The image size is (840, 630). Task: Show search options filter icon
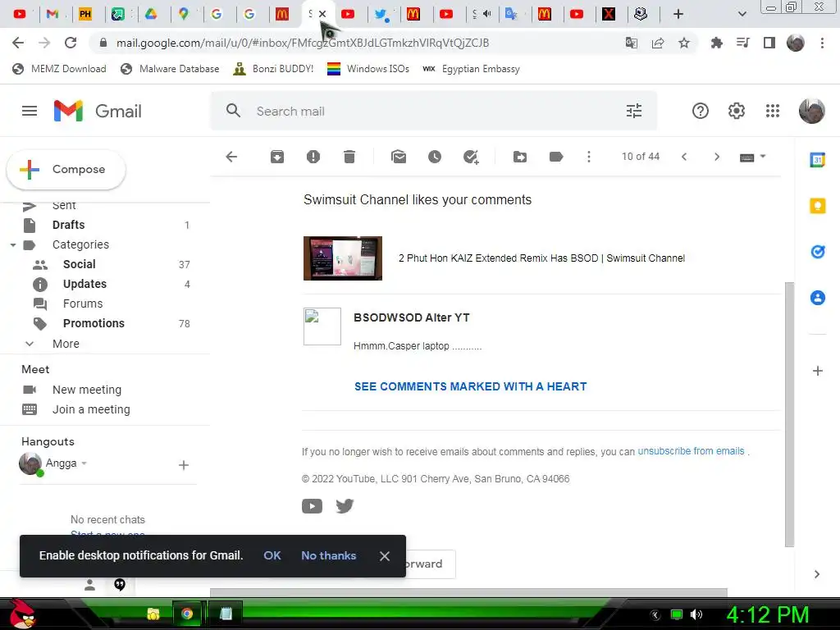click(634, 111)
